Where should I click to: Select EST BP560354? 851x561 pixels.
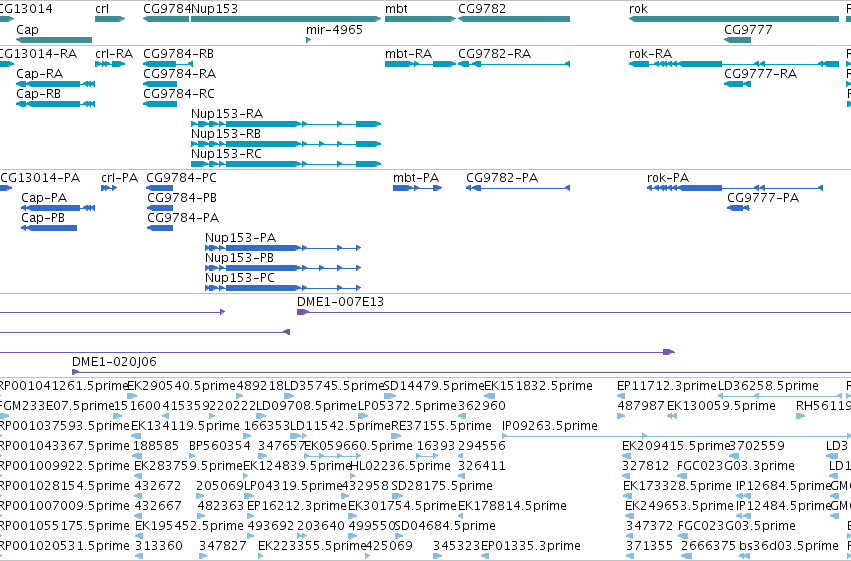220,446
